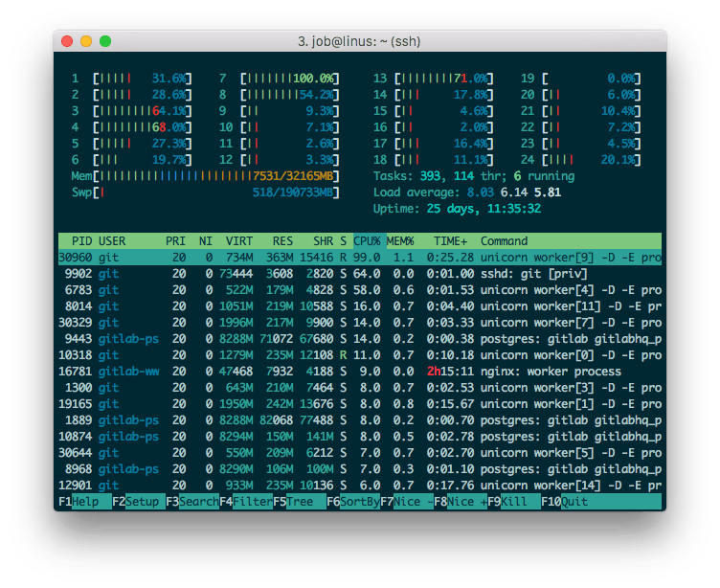Viewport: 720px width, 588px height.
Task: Click the yellow minimize window button
Action: [86, 41]
